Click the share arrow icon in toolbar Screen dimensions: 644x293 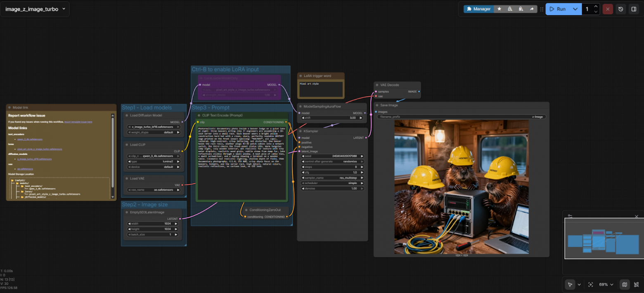pyautogui.click(x=532, y=9)
